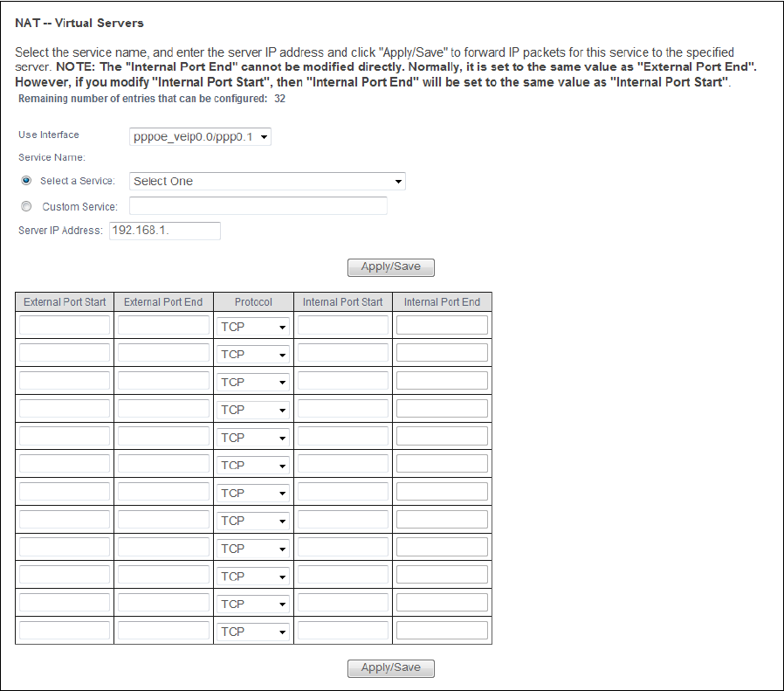
Task: Click second row Internal Port Start field
Action: 343,352
